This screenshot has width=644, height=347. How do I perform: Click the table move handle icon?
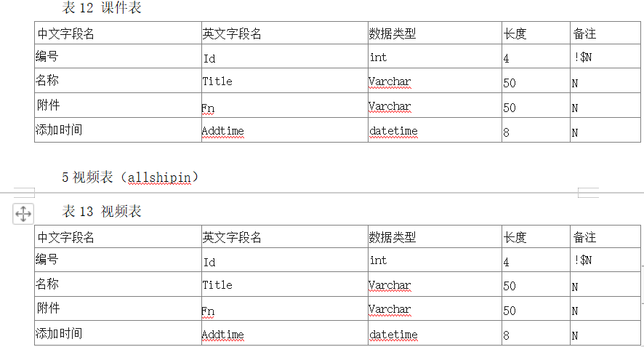(23, 214)
